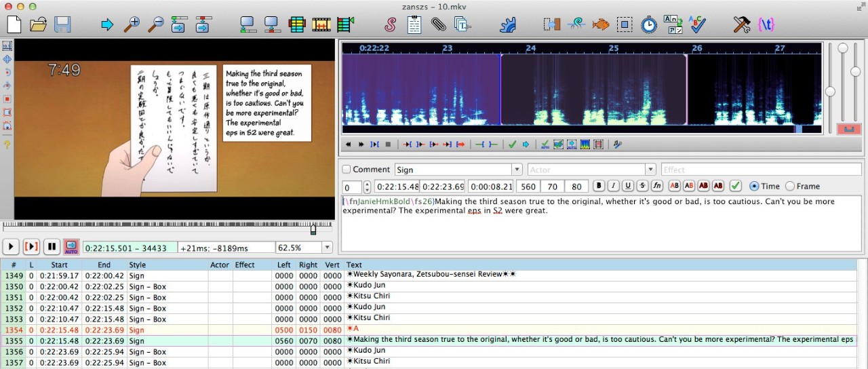Snap to scene film strip icon
Image resolution: width=868 pixels, height=369 pixels.
click(321, 25)
